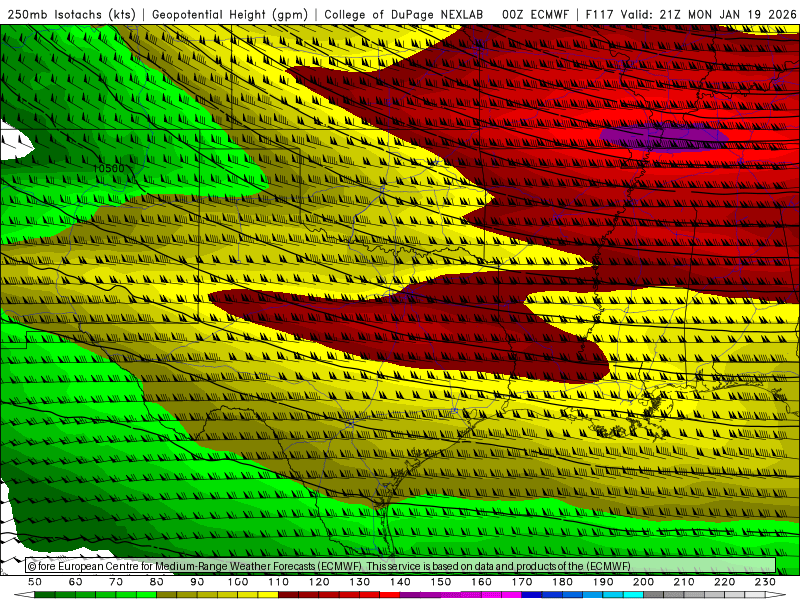Click the ECMWF copyright notice banner
The width and height of the screenshot is (800, 600).
(x=401, y=566)
